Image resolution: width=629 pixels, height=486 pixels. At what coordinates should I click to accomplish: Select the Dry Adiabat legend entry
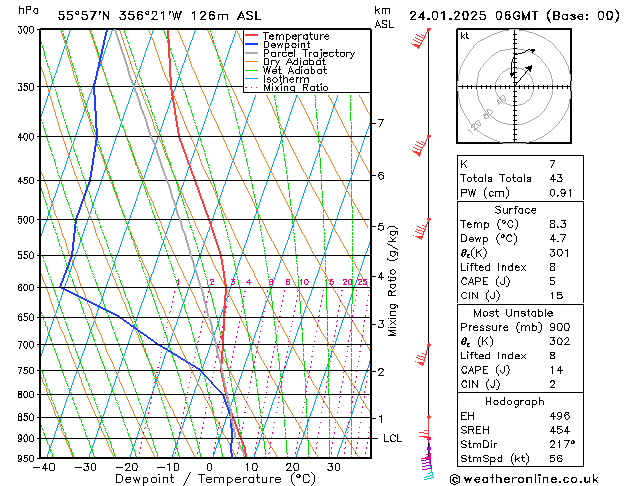coord(294,62)
